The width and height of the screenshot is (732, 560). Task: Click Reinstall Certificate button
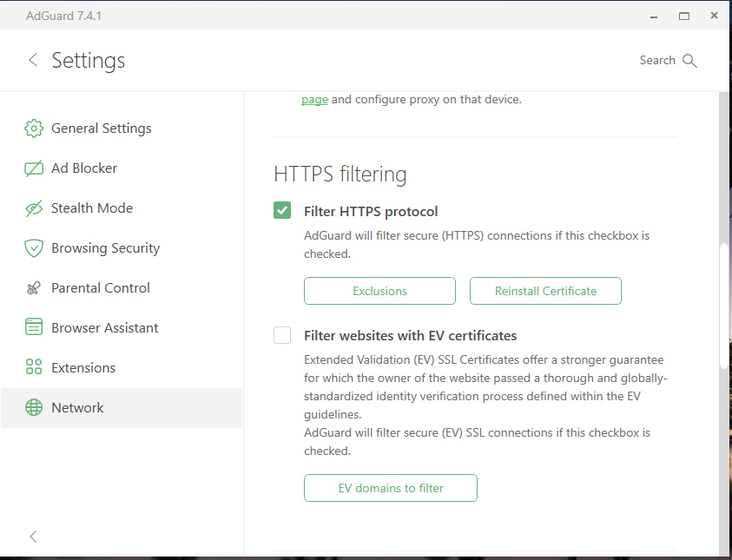point(545,291)
